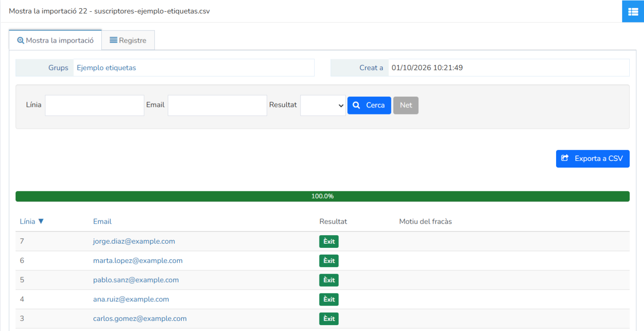Click line number 6 cell
The height and width of the screenshot is (331, 644).
[x=22, y=260]
